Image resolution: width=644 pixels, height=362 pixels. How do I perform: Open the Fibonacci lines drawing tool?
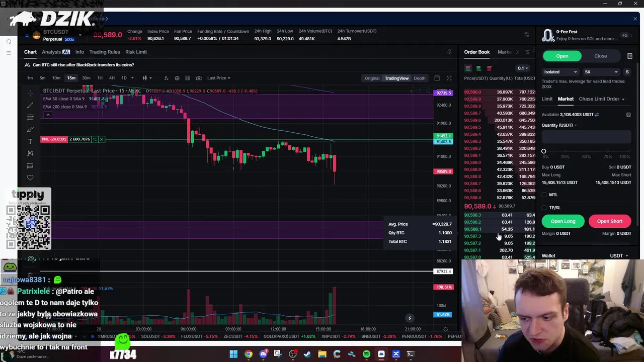(x=30, y=117)
